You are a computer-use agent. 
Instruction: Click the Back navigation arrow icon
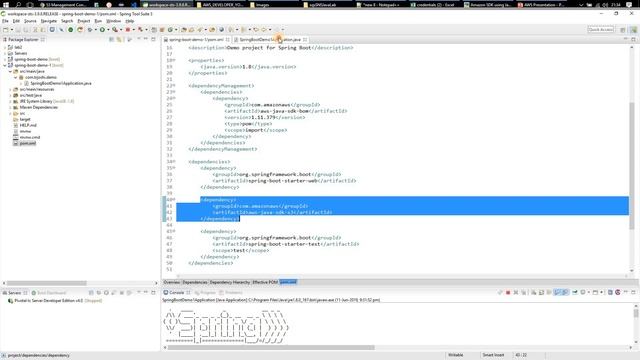point(256,30)
